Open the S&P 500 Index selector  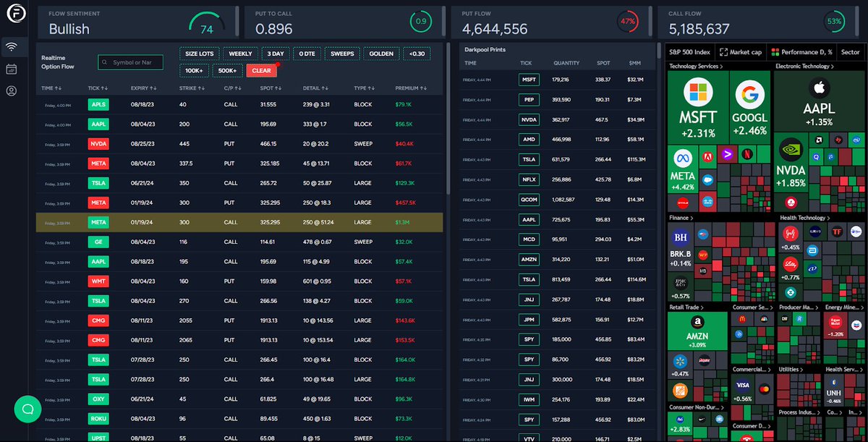coord(690,52)
